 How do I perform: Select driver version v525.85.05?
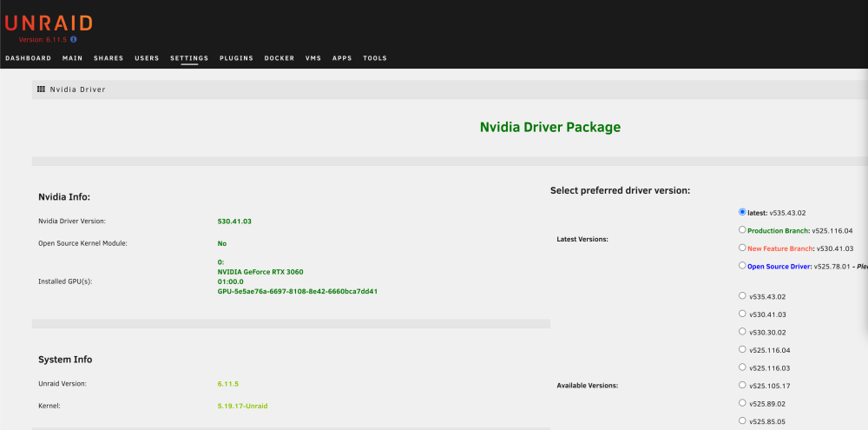(x=742, y=420)
